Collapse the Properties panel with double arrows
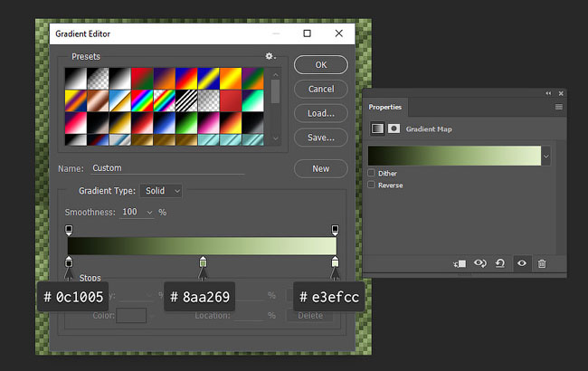The width and height of the screenshot is (588, 371). pyautogui.click(x=548, y=93)
